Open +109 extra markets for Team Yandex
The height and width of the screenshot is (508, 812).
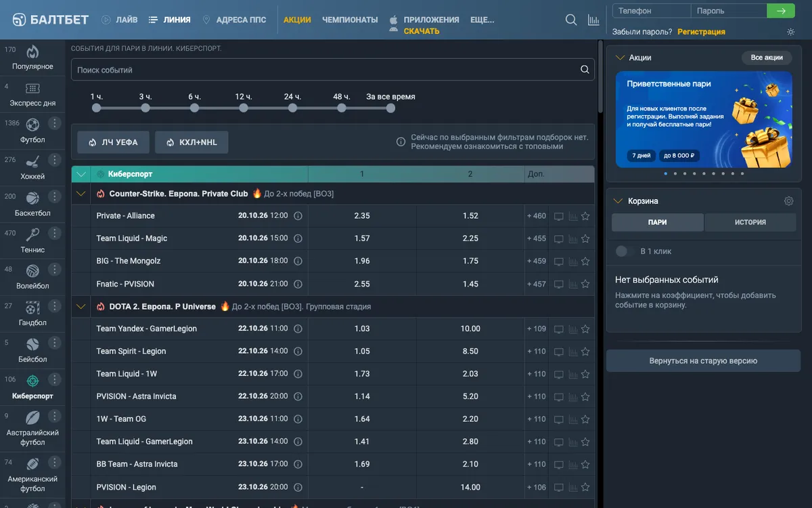tap(537, 329)
